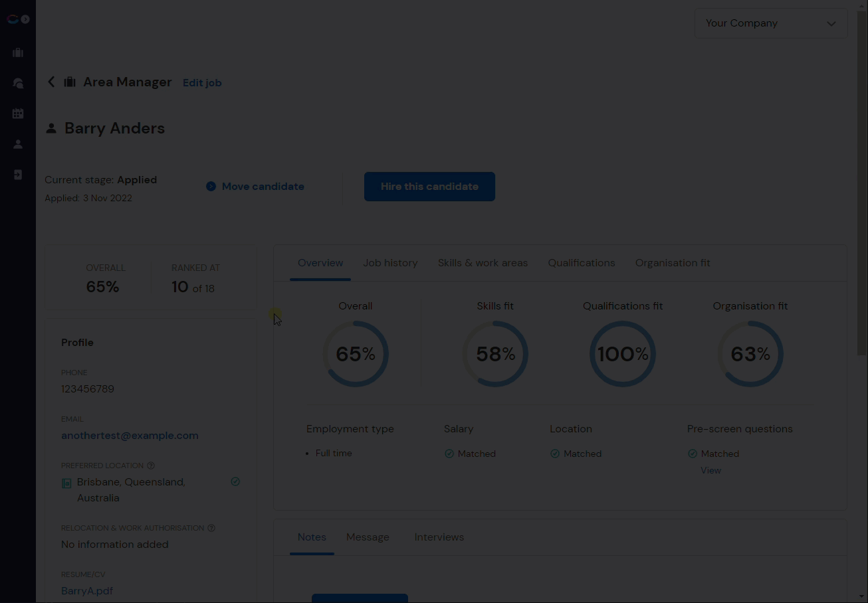
Task: Click the 'Applied: 3 Nov 2022' date text
Action: (x=88, y=198)
